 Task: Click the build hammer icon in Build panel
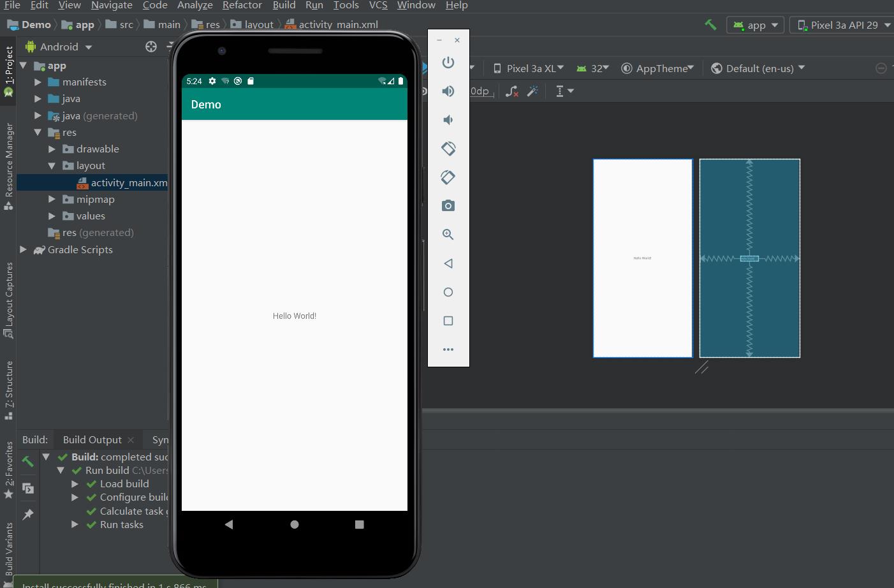point(28,462)
